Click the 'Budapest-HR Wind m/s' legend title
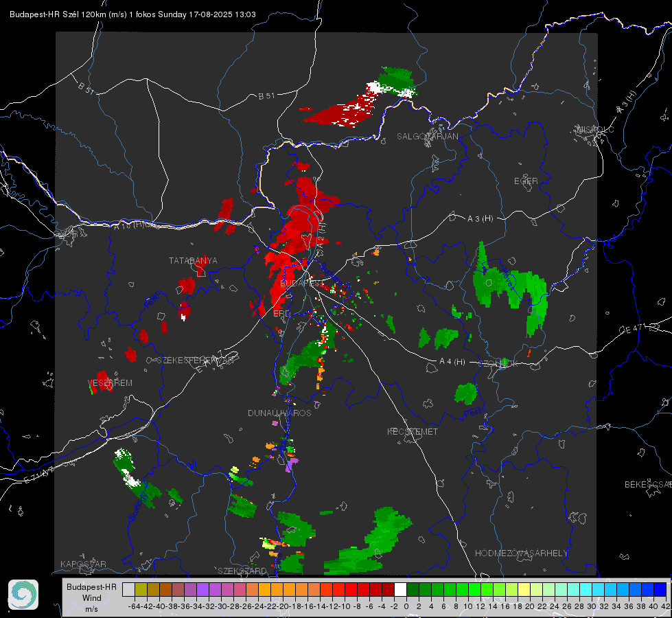This screenshot has width=672, height=618. coord(92,597)
